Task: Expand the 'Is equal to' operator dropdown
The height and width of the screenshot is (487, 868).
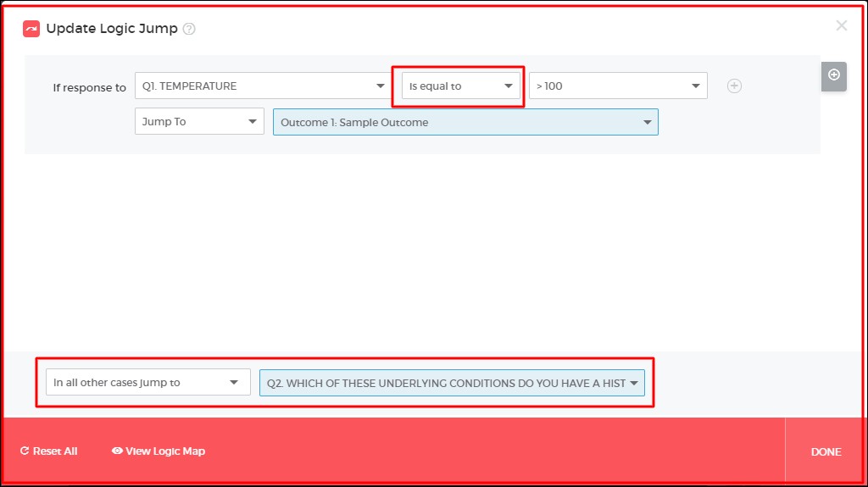Action: 461,86
